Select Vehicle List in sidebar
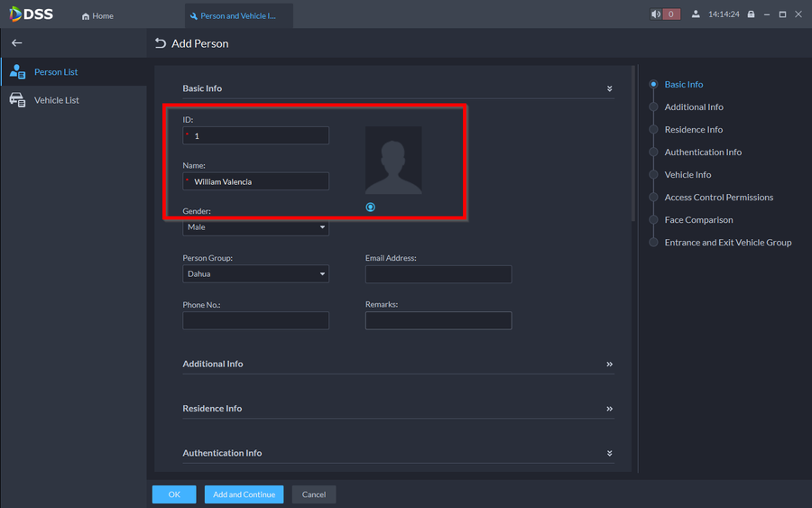Viewport: 812px width, 508px height. 74,100
